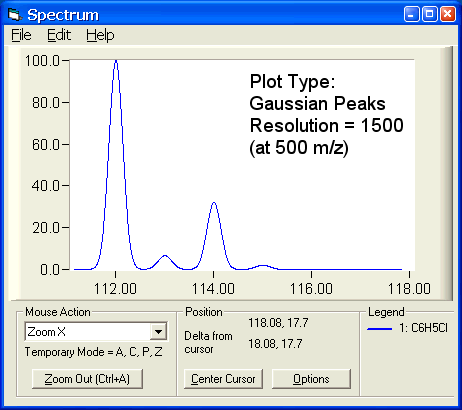
Task: Open the Help menu
Action: (x=100, y=35)
